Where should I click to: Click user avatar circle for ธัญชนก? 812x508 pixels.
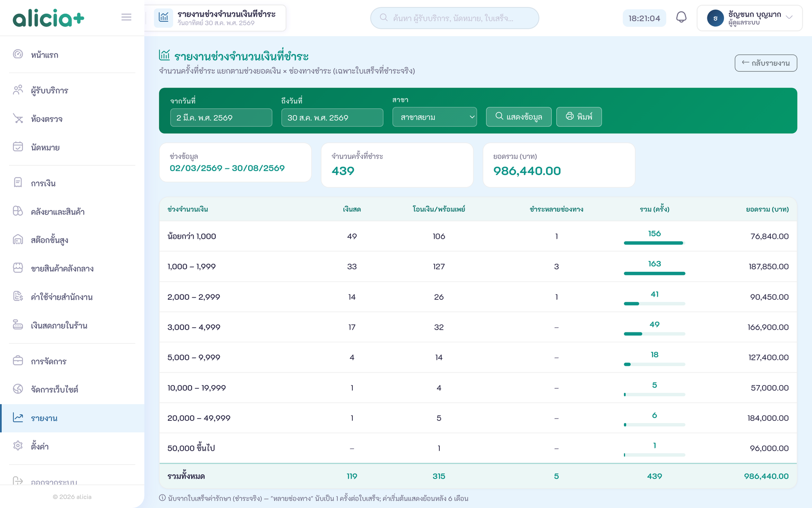pos(715,18)
